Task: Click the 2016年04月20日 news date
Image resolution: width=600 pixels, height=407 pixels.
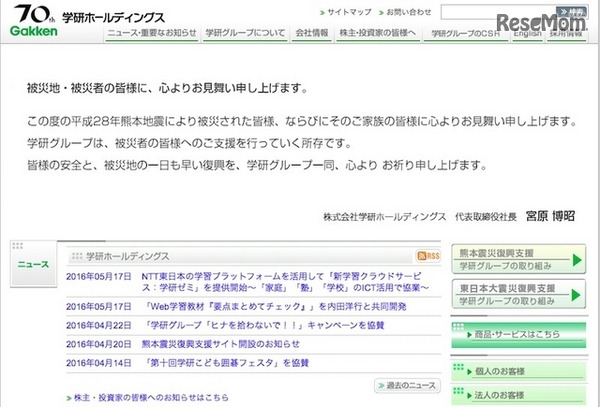Action: pyautogui.click(x=99, y=344)
